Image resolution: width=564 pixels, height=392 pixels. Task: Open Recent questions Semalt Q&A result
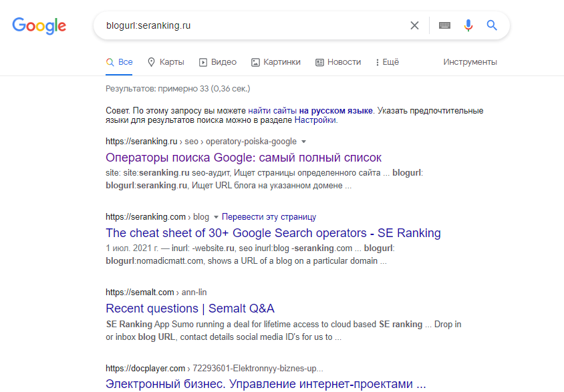[x=190, y=309]
